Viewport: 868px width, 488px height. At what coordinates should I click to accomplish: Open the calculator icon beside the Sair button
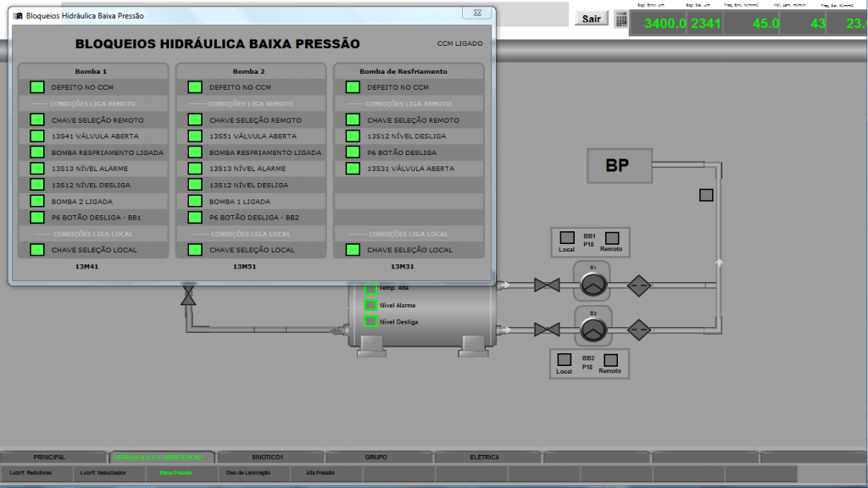tap(623, 18)
